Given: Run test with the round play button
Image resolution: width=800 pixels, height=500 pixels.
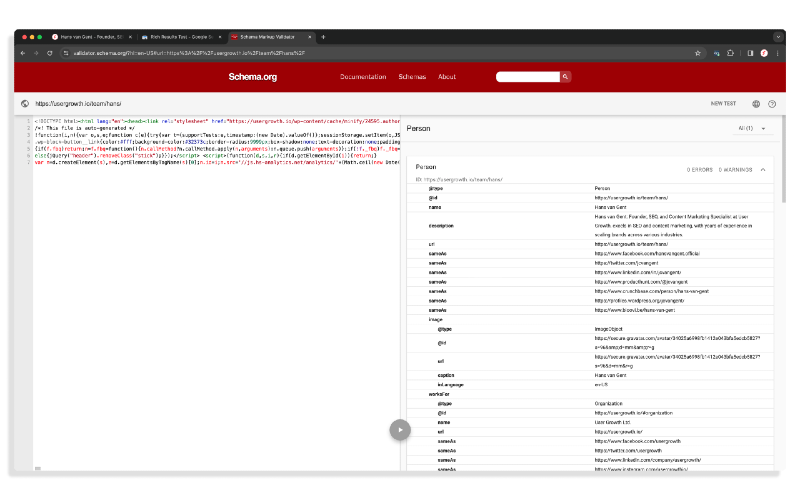Looking at the screenshot, I should [400, 430].
